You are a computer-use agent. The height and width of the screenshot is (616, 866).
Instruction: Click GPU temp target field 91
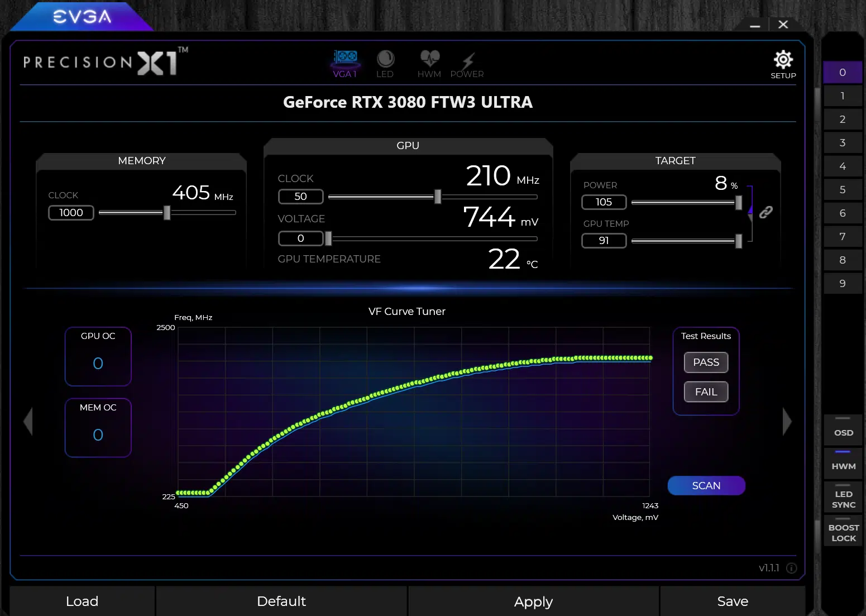pyautogui.click(x=604, y=241)
